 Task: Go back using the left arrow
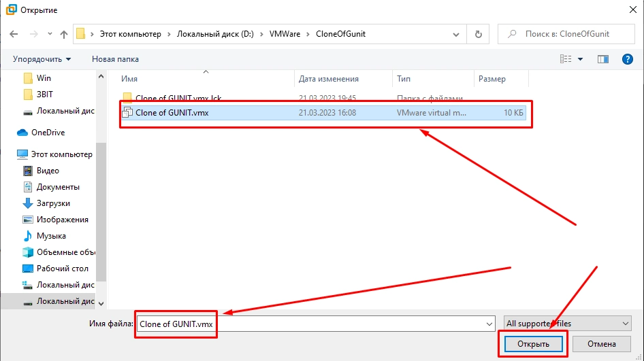pos(14,34)
